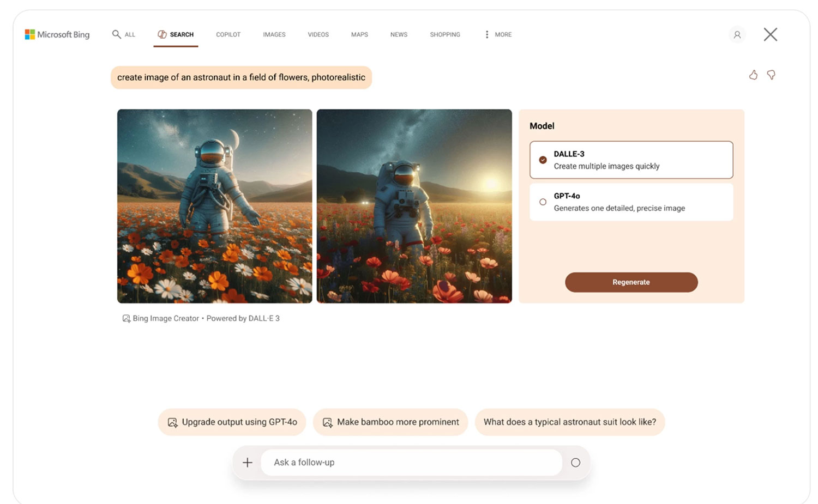The width and height of the screenshot is (818, 504).
Task: Open the account profile icon
Action: pyautogui.click(x=737, y=34)
